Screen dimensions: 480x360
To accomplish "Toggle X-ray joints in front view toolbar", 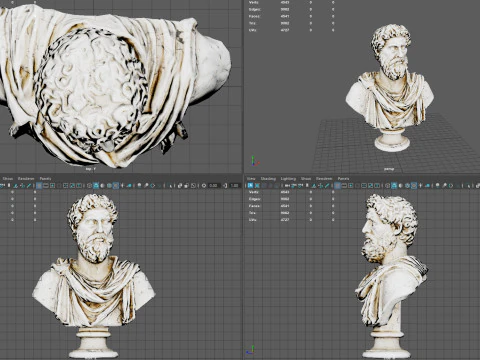I will click(x=193, y=185).
